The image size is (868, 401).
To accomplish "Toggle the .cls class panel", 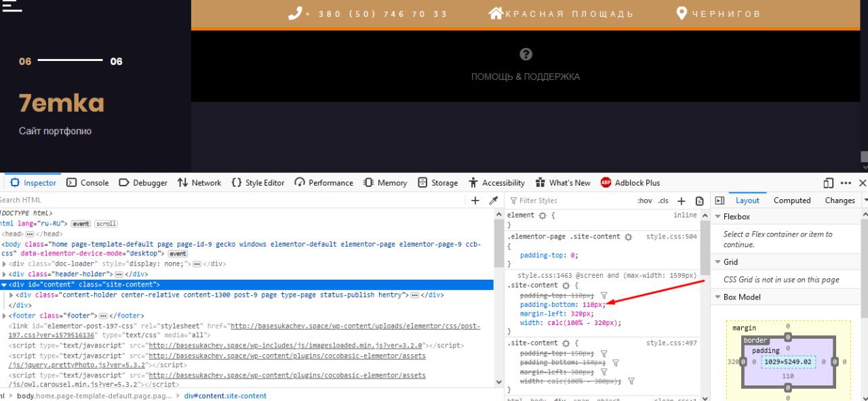I will tap(663, 200).
